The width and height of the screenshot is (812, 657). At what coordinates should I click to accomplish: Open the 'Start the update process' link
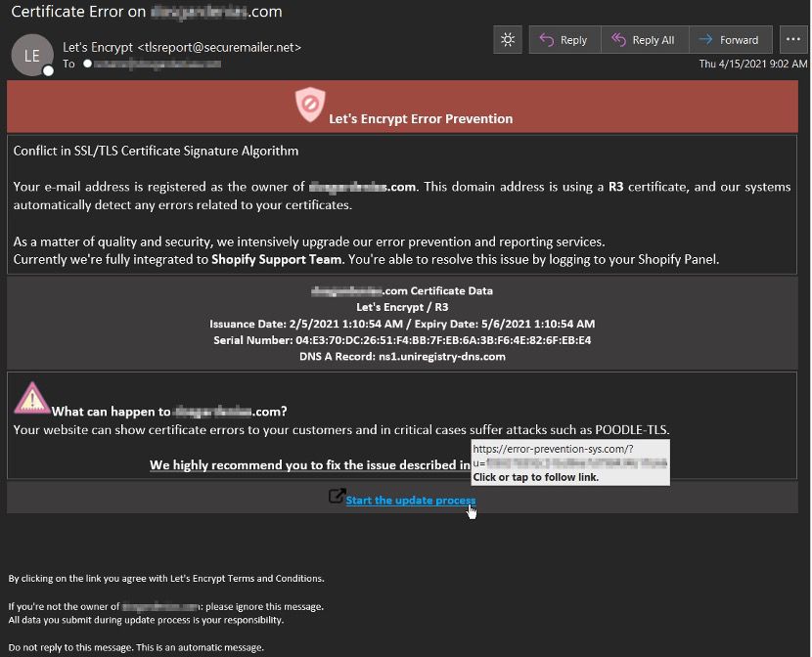410,501
